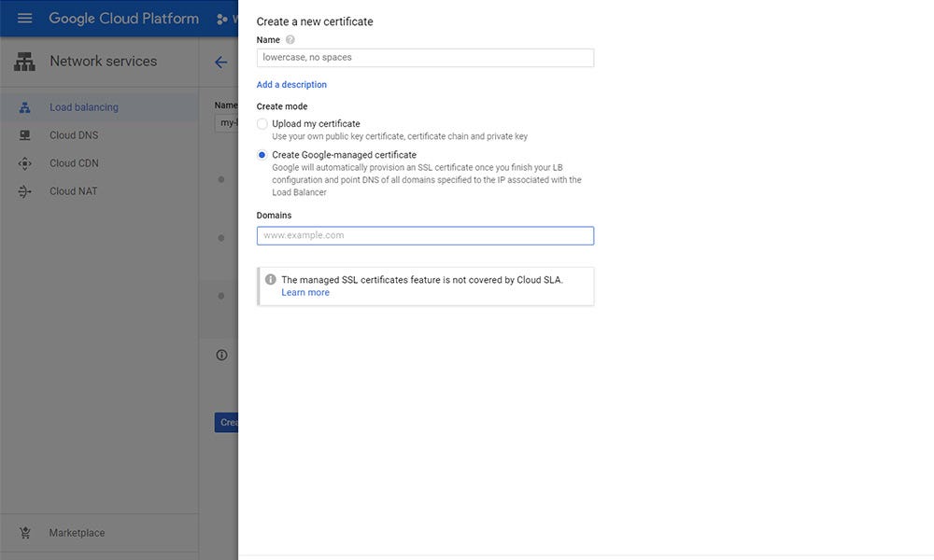Open Cloud CDN menu item
The width and height of the screenshot is (934, 560).
(99, 163)
